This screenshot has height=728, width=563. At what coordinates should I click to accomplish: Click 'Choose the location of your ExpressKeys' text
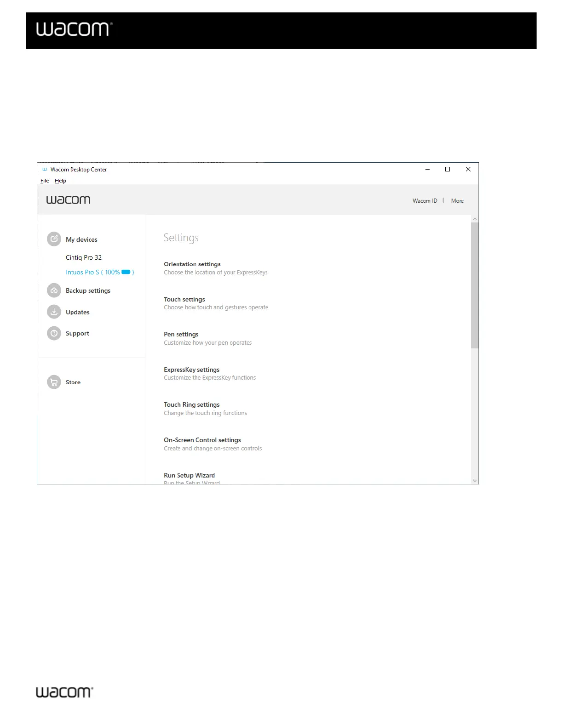pyautogui.click(x=216, y=273)
